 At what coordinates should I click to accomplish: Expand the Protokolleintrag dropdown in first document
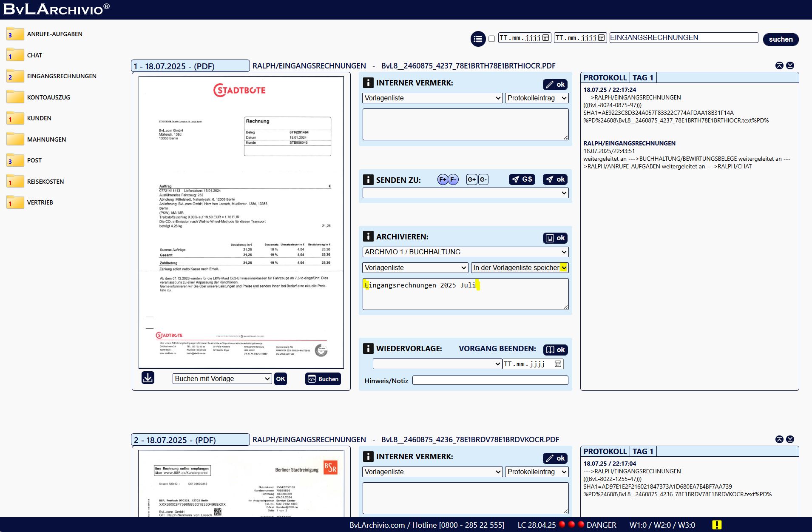(537, 98)
